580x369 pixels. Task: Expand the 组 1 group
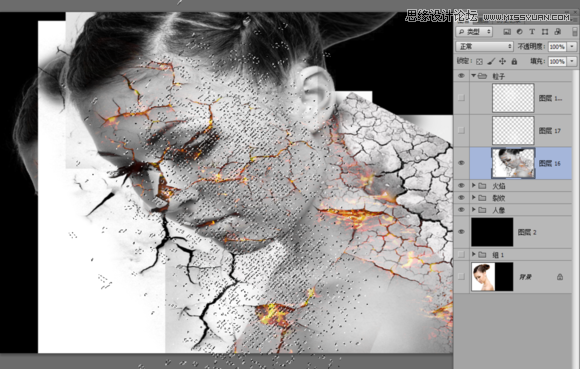click(473, 254)
